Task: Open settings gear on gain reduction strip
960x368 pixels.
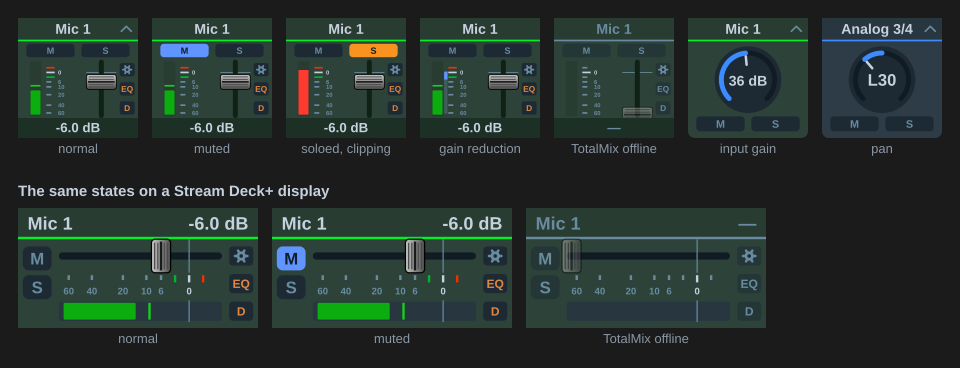Action: [529, 70]
